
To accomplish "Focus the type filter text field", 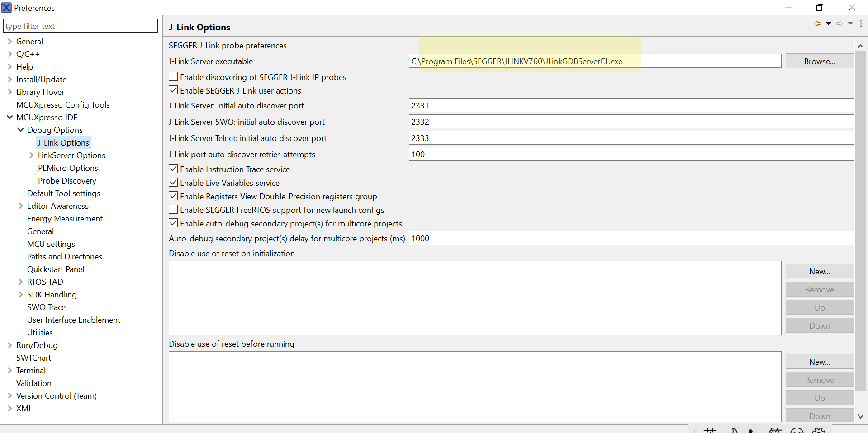I will [x=81, y=26].
